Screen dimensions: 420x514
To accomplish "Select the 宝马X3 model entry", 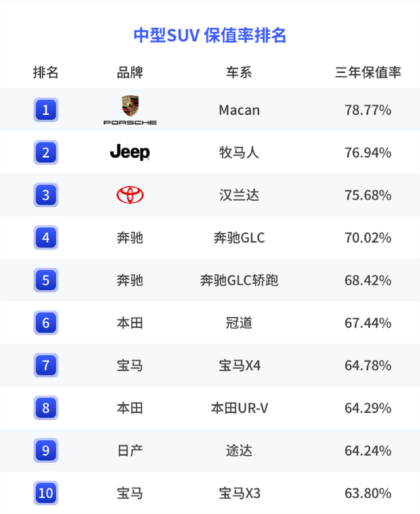I will [x=239, y=492].
